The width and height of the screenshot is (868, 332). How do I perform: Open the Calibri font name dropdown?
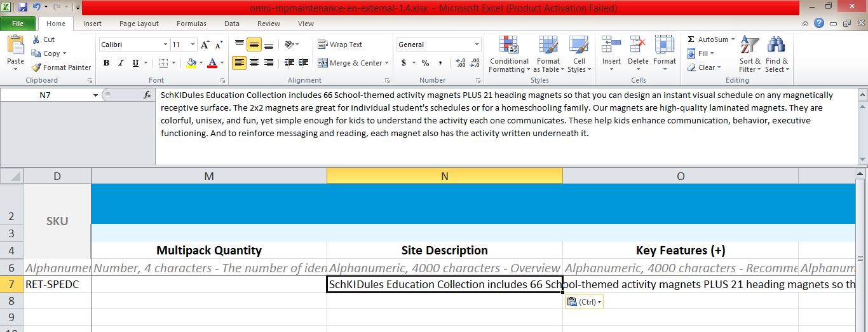click(165, 45)
